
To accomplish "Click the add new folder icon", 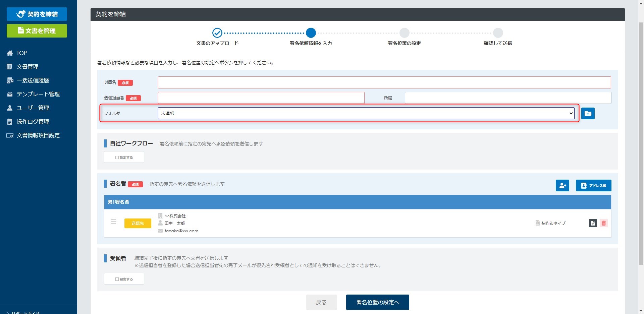I will point(588,114).
